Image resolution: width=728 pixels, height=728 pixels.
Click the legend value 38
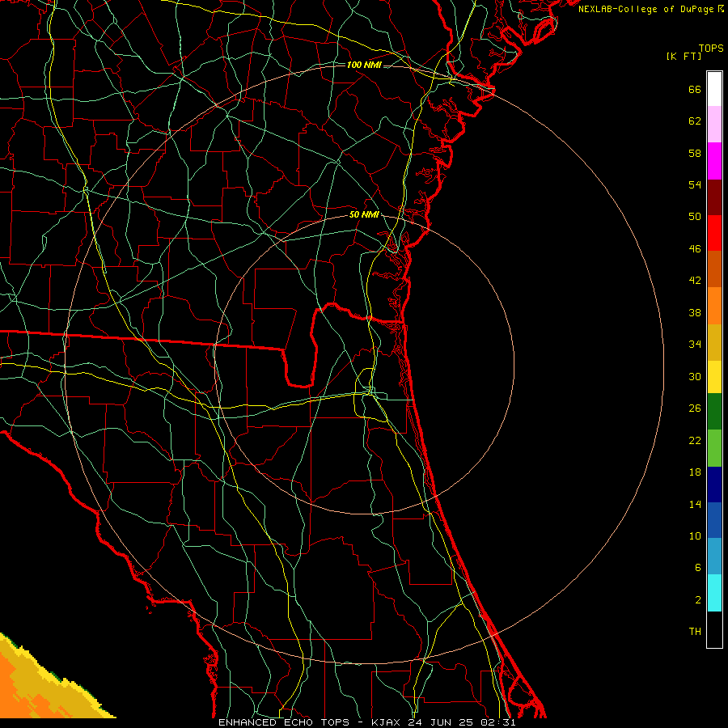click(695, 312)
